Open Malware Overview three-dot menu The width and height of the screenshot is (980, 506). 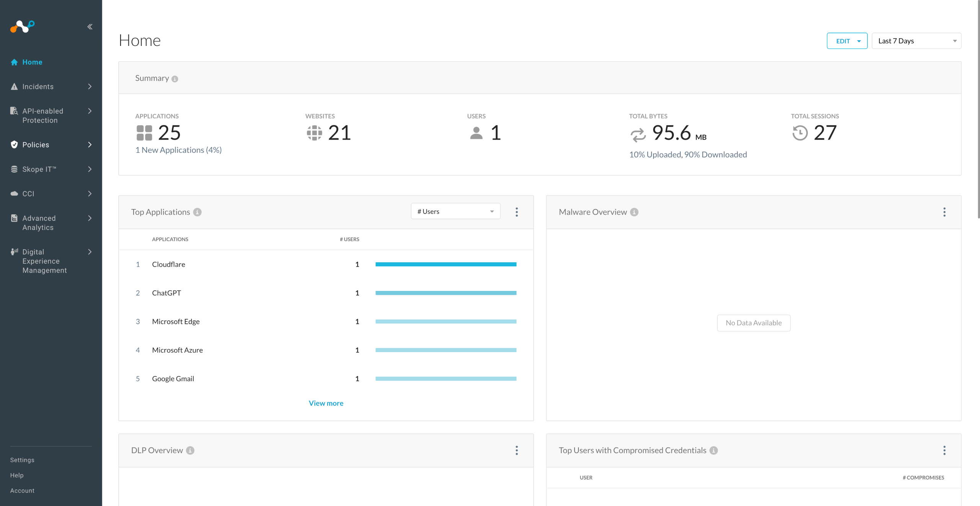coord(944,212)
